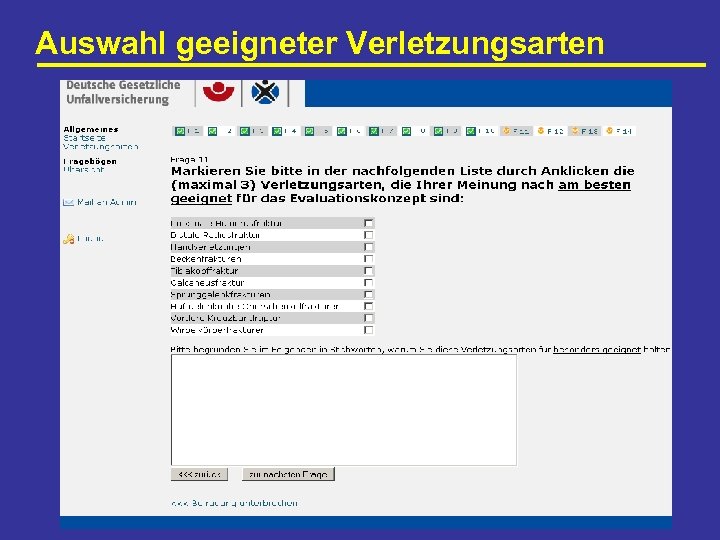Open the Startseite link in sidebar
The width and height of the screenshot is (720, 540).
(x=85, y=138)
